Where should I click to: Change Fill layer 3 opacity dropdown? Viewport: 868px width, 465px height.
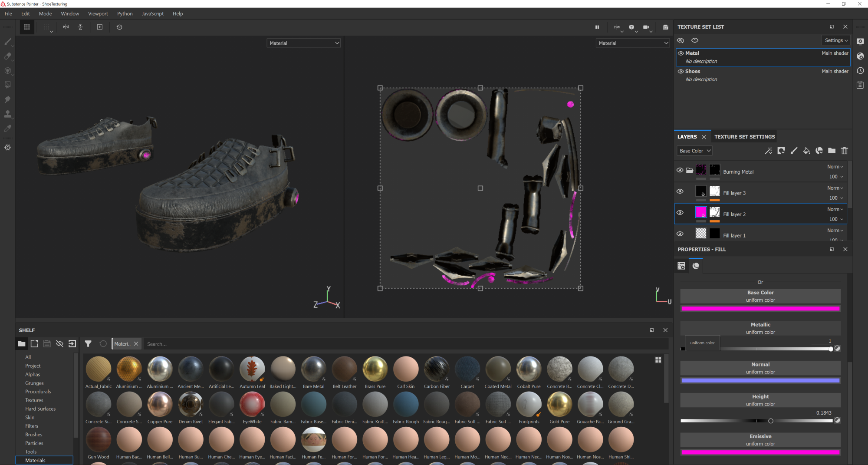pyautogui.click(x=836, y=198)
